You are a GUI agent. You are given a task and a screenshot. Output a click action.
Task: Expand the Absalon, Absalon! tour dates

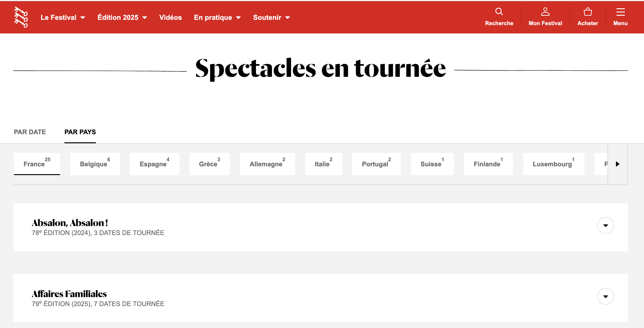(605, 225)
